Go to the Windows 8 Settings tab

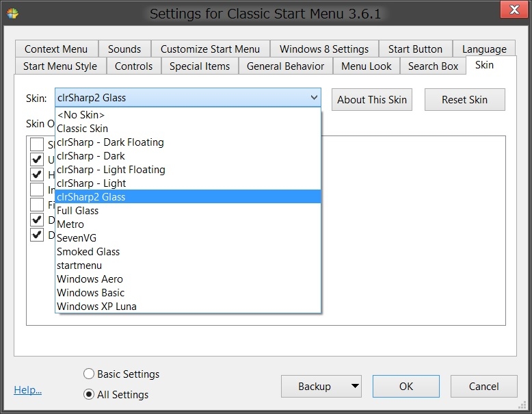click(x=324, y=49)
